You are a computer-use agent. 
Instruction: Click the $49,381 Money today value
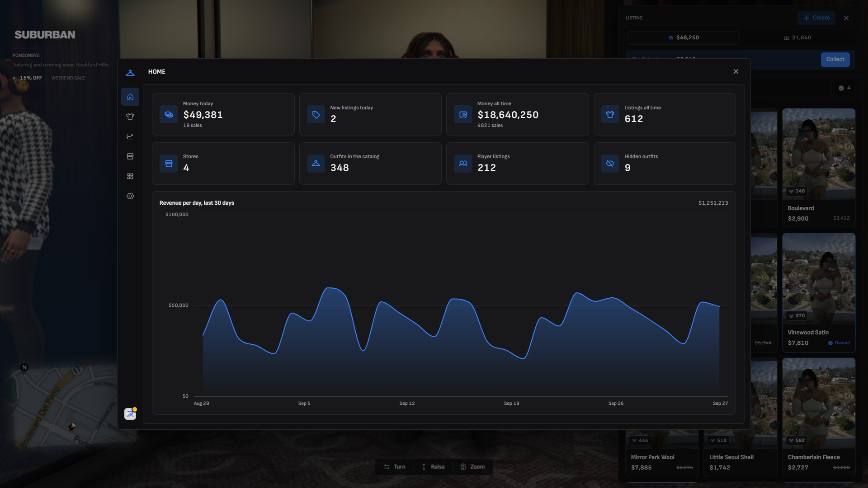203,115
